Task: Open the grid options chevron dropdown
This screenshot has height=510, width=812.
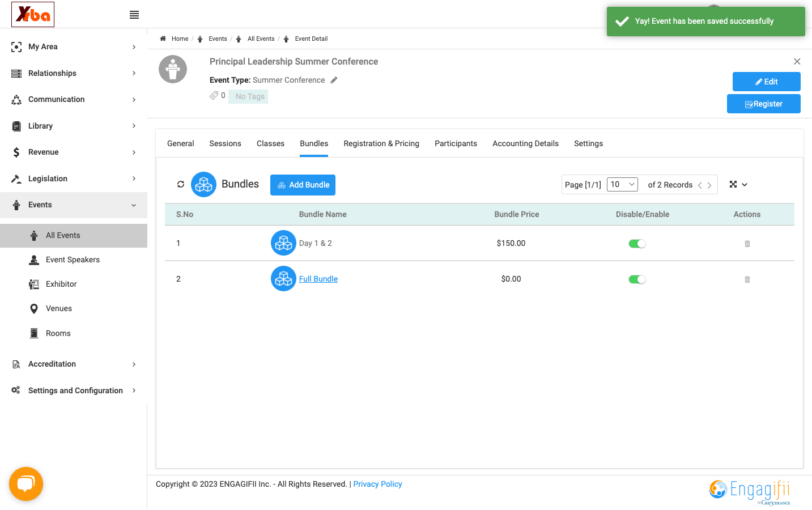Action: [745, 185]
